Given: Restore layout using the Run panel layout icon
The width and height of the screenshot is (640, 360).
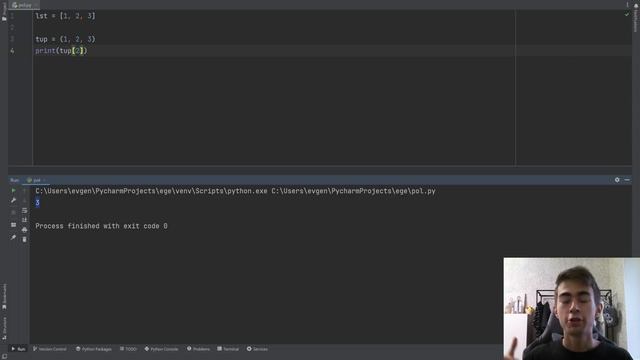Looking at the screenshot, I should [x=13, y=225].
